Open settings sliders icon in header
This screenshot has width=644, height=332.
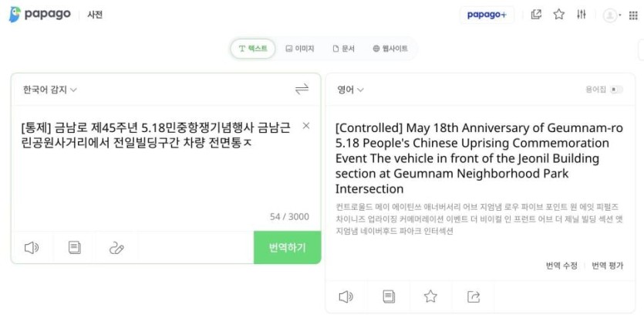click(582, 15)
